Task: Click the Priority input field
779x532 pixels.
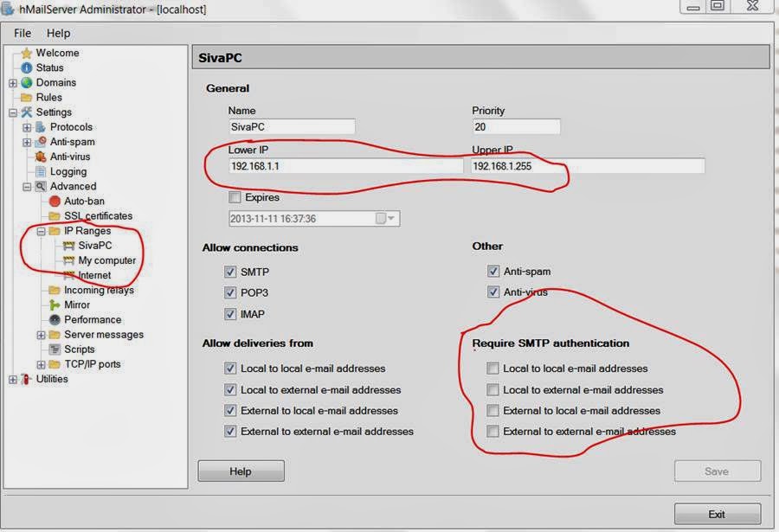Action: pyautogui.click(x=516, y=126)
